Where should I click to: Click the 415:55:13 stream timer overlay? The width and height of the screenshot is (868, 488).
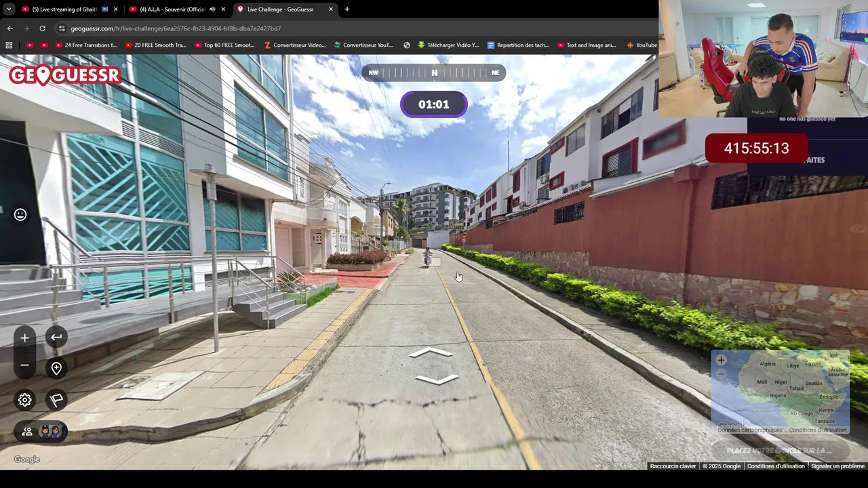coord(756,148)
